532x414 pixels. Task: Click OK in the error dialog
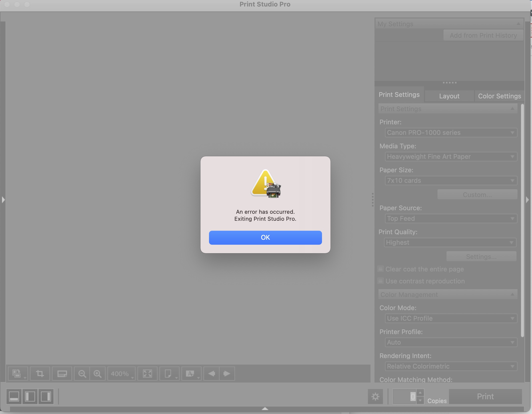point(265,237)
